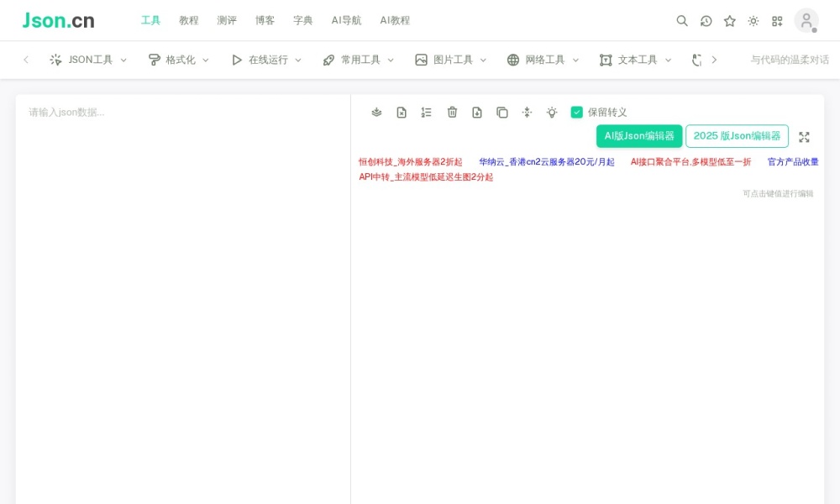Open the AI导航 nav item
The height and width of the screenshot is (504, 840).
point(346,20)
